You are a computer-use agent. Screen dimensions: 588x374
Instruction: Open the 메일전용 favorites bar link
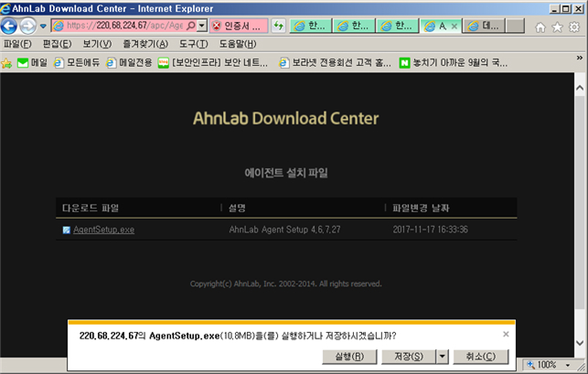[x=129, y=63]
